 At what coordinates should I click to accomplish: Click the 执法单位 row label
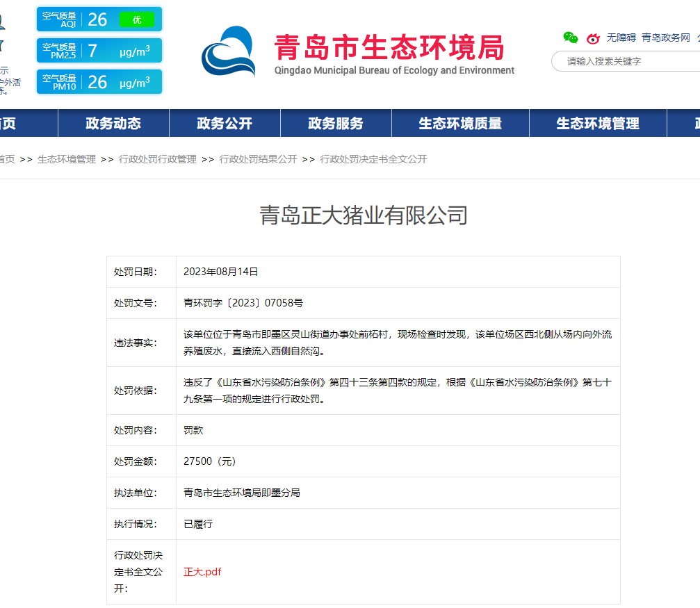136,493
